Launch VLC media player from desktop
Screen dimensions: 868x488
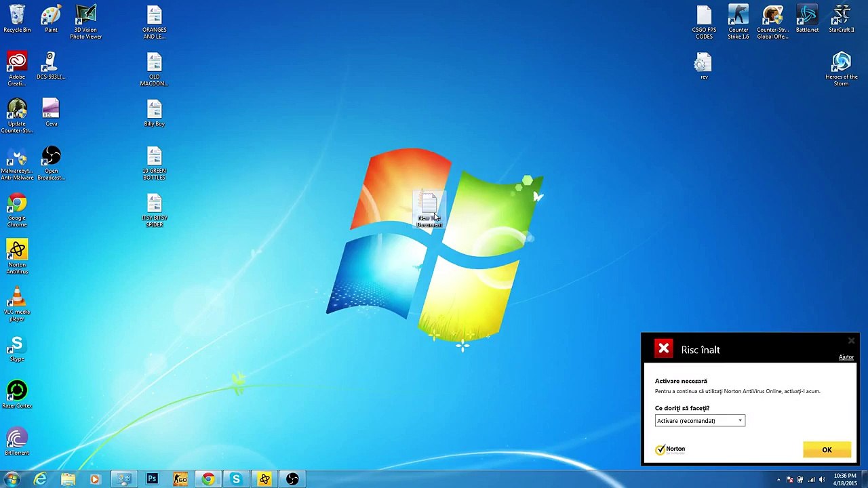pyautogui.click(x=17, y=304)
